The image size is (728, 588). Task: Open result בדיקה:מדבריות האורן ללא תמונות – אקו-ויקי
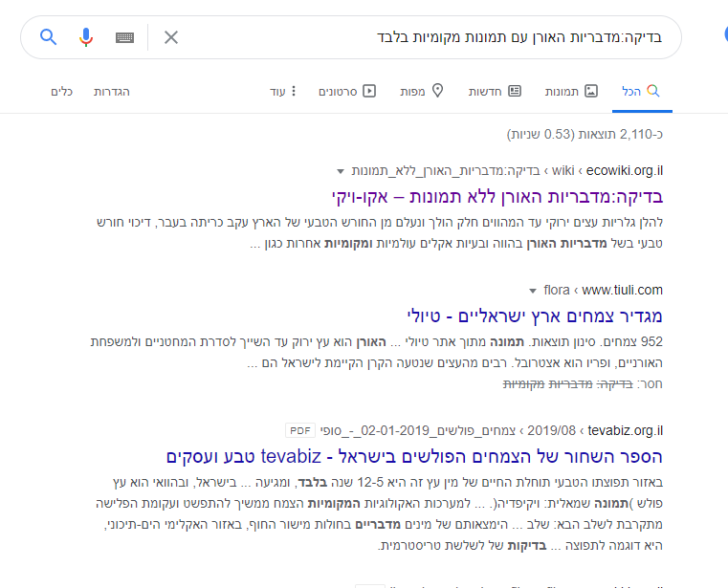[497, 197]
